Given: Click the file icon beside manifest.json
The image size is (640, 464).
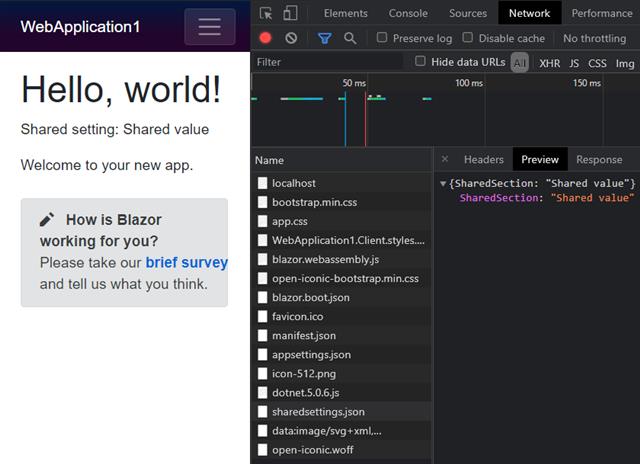Looking at the screenshot, I should coord(262,335).
